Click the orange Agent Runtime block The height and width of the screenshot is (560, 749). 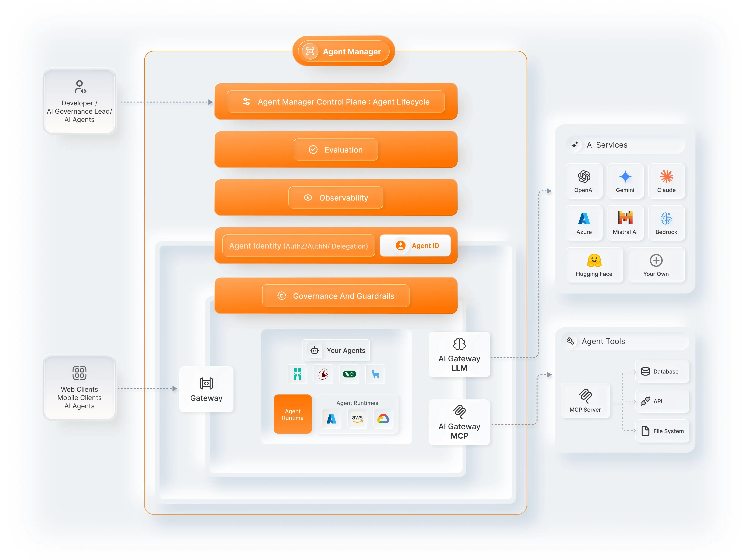[293, 414]
